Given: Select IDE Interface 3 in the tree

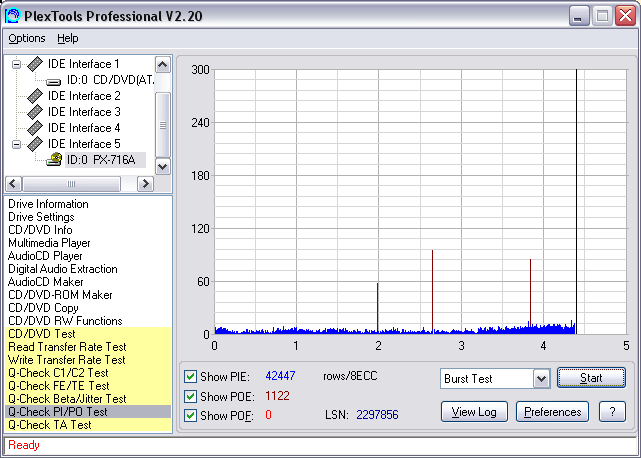Looking at the screenshot, I should coord(84,112).
